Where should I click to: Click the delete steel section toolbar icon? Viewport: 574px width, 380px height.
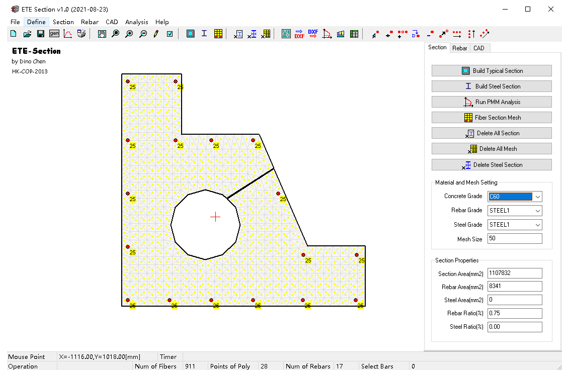pyautogui.click(x=252, y=34)
